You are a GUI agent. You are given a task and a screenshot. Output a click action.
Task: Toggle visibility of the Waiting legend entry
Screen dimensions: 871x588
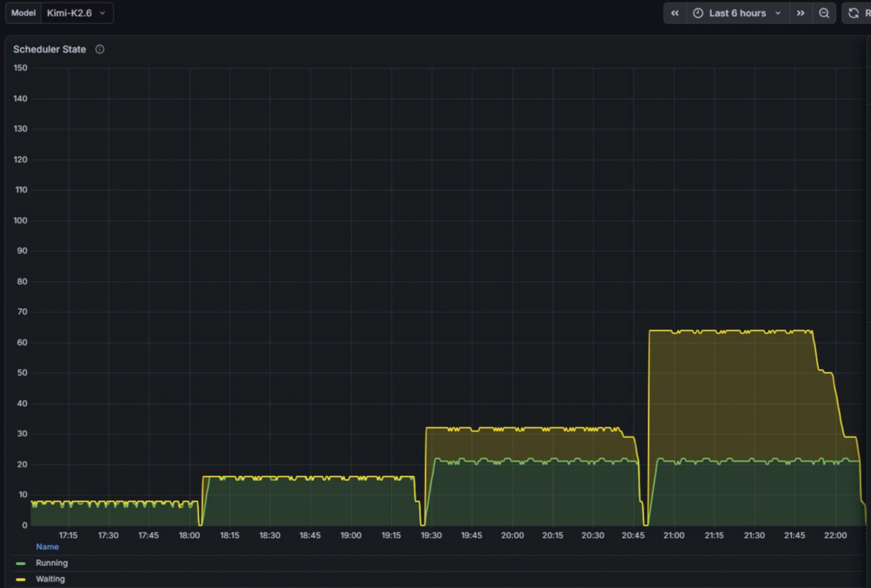(x=50, y=579)
